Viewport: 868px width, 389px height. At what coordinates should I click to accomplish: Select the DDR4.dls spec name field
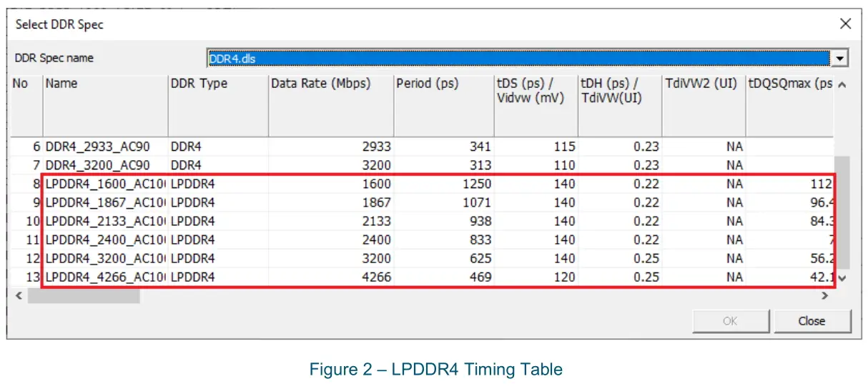point(520,59)
